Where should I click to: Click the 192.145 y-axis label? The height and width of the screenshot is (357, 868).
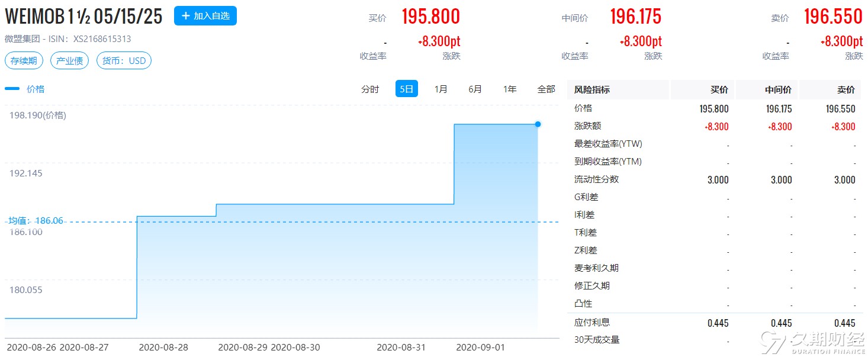click(25, 173)
